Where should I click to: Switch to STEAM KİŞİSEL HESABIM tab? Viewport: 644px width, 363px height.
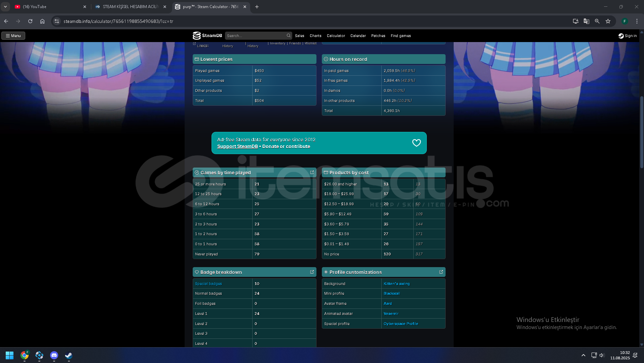(x=130, y=7)
